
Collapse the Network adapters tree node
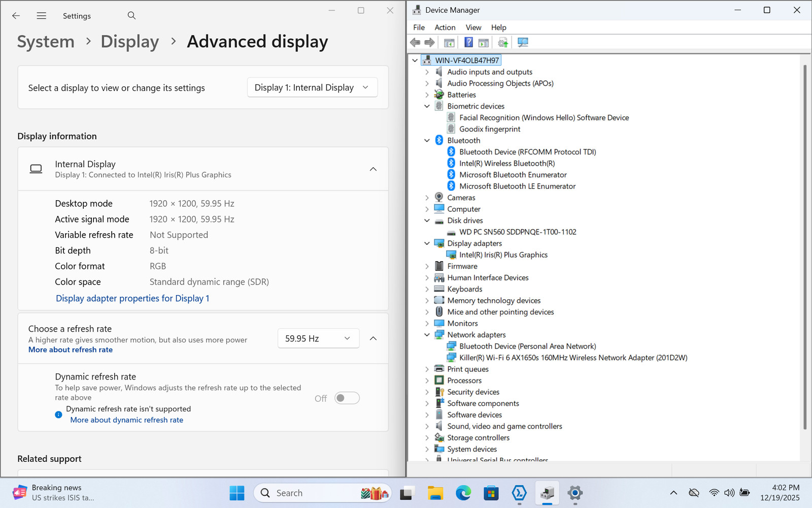pos(427,335)
